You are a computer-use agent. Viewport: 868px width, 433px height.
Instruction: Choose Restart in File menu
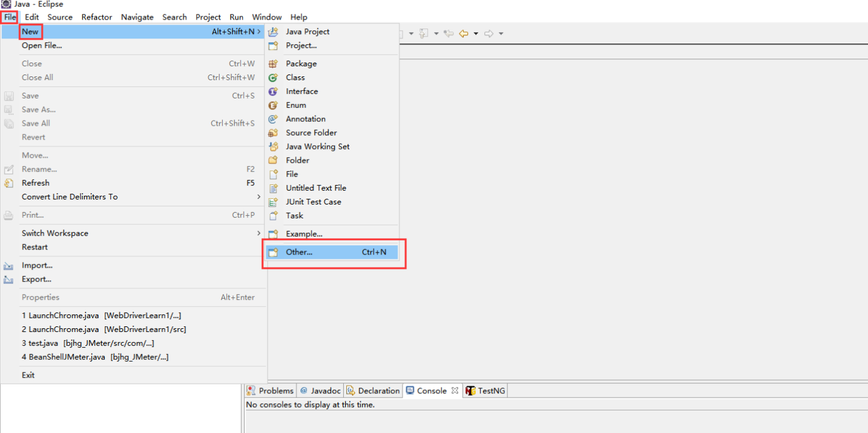(x=132, y=247)
